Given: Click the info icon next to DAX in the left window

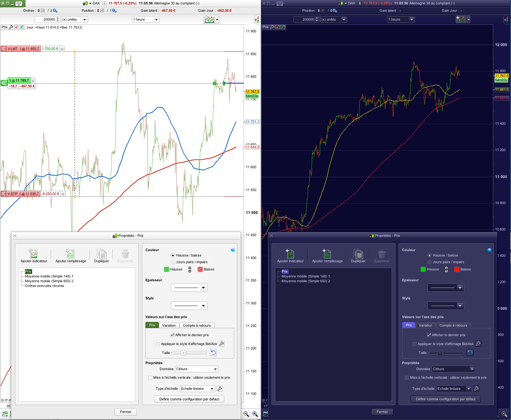Looking at the screenshot, I should tap(104, 3).
